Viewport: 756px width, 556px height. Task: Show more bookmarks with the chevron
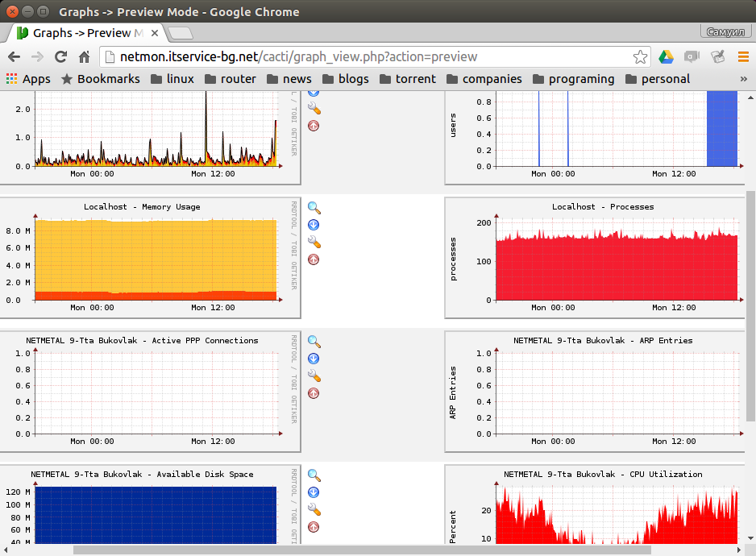[743, 79]
